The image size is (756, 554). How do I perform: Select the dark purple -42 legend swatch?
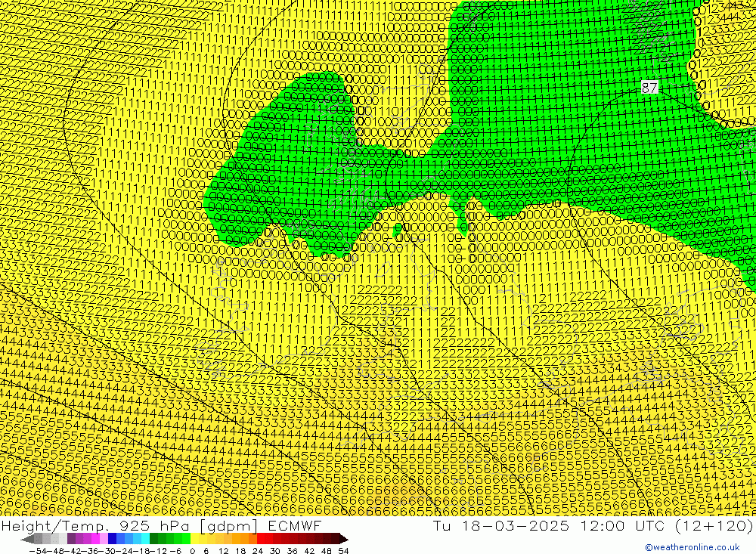71,539
